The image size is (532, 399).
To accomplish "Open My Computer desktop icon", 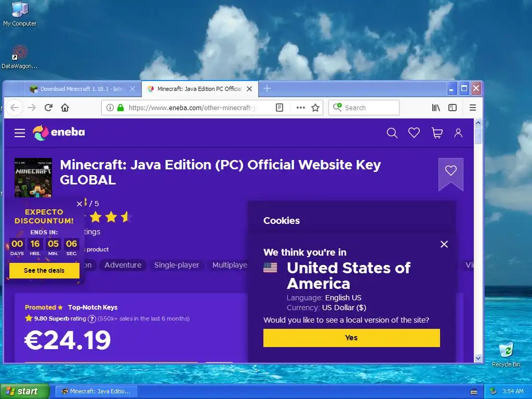I will pyautogui.click(x=20, y=14).
